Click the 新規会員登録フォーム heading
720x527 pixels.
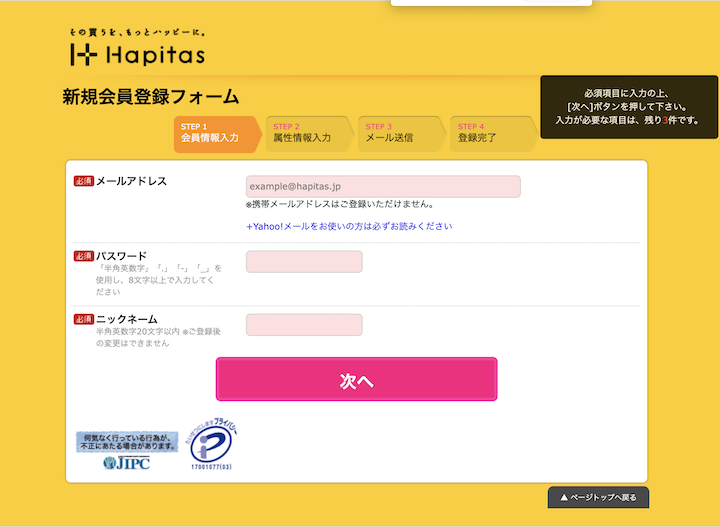coord(151,97)
